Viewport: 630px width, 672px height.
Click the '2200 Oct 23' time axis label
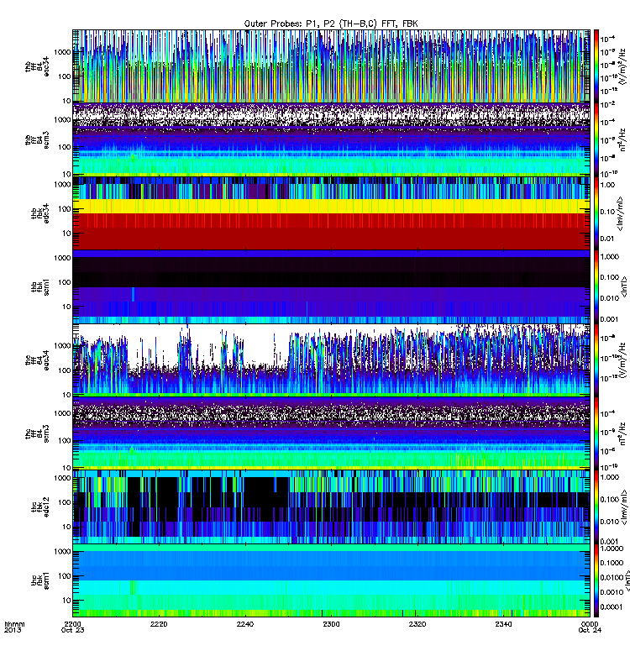pos(73,627)
